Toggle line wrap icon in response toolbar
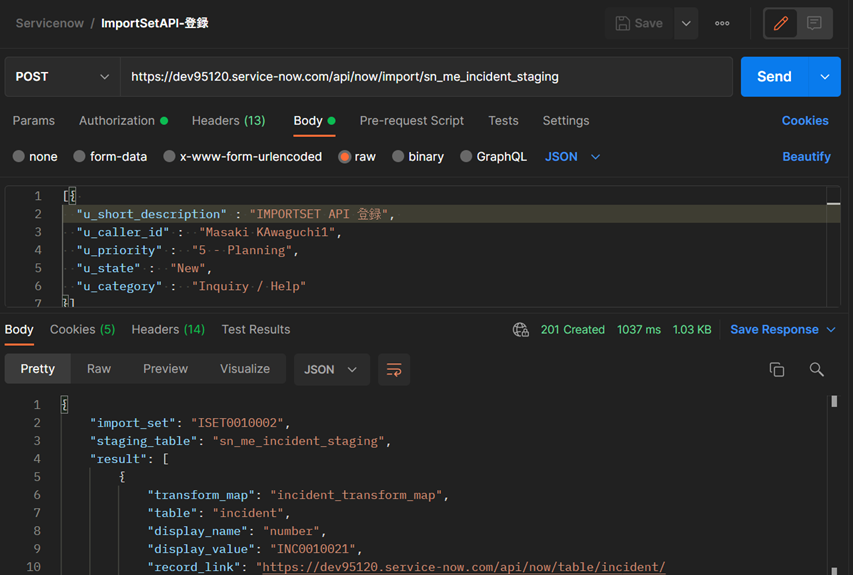 [x=394, y=369]
